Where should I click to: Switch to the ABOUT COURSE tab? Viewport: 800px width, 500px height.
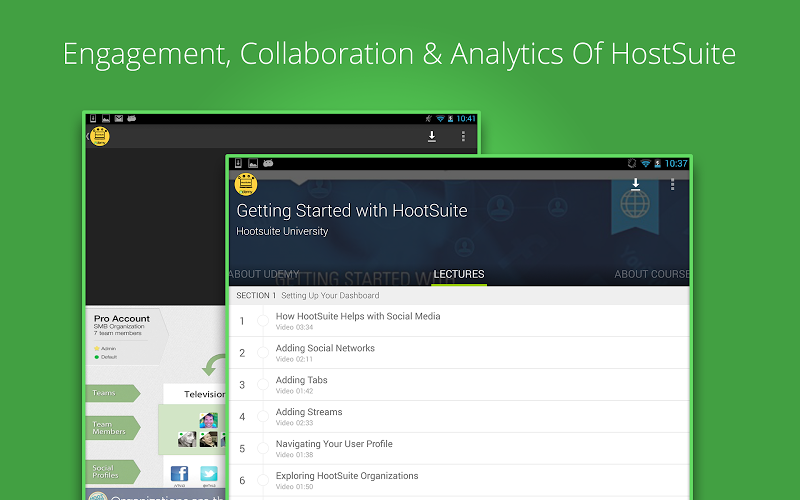[x=652, y=274]
